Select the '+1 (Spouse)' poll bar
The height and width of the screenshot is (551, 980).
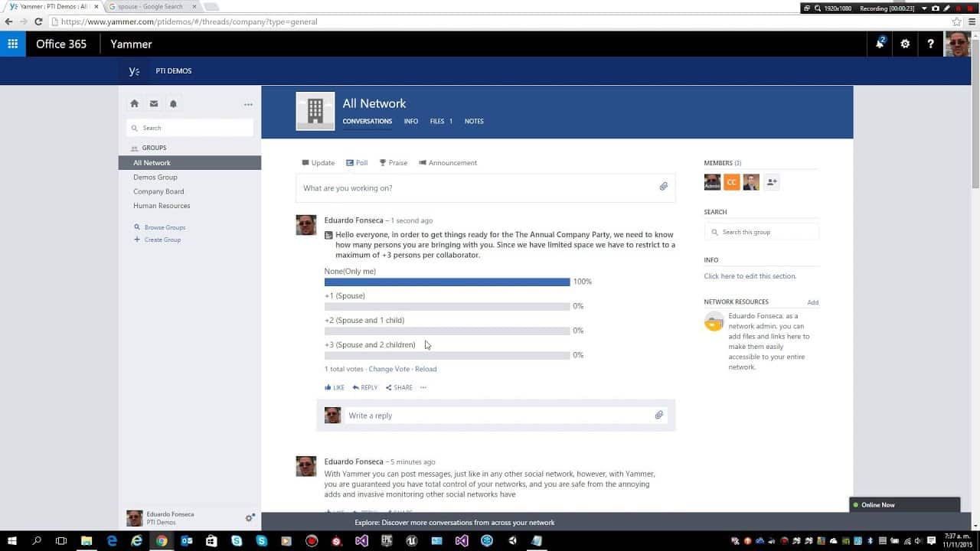[x=447, y=306]
